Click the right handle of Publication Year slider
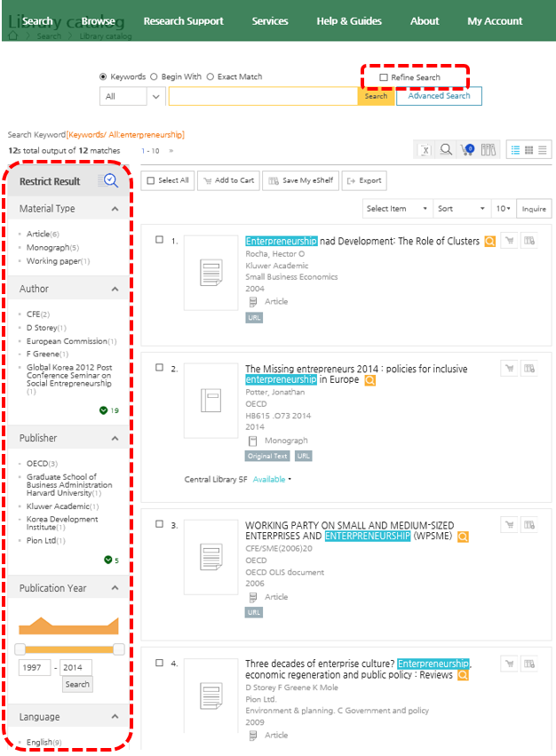The width and height of the screenshot is (556, 756). pyautogui.click(x=118, y=649)
